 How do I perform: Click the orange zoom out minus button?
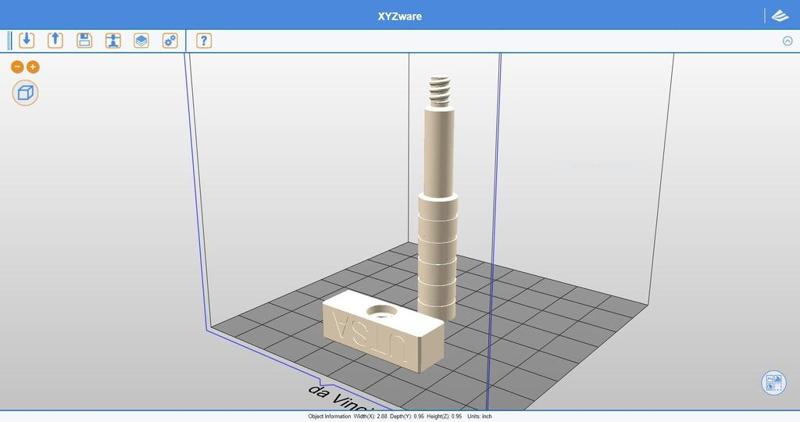pos(17,67)
